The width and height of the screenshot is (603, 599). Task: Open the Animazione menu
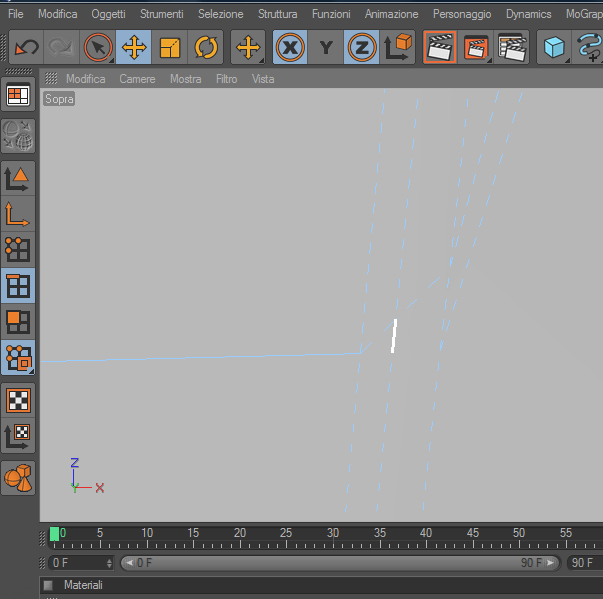tap(391, 14)
